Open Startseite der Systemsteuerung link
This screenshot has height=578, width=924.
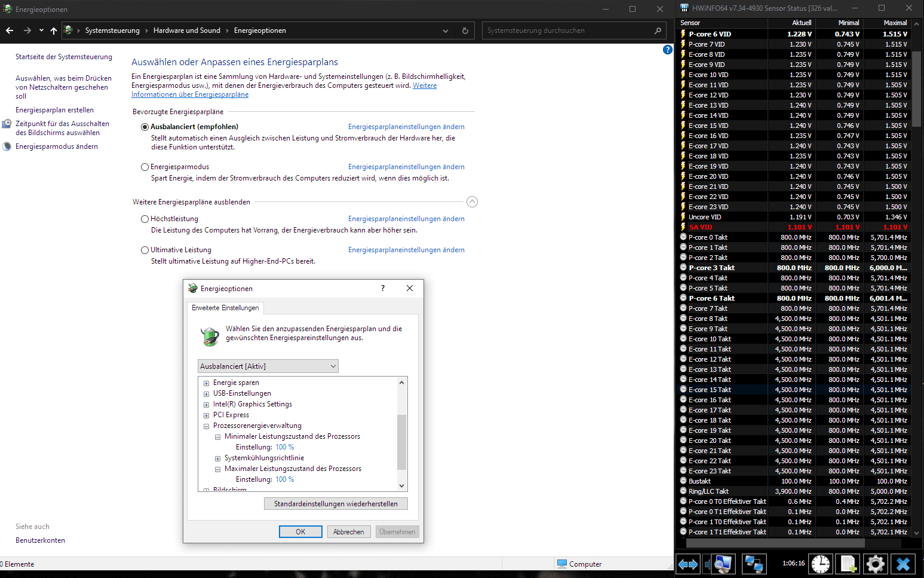tap(64, 57)
